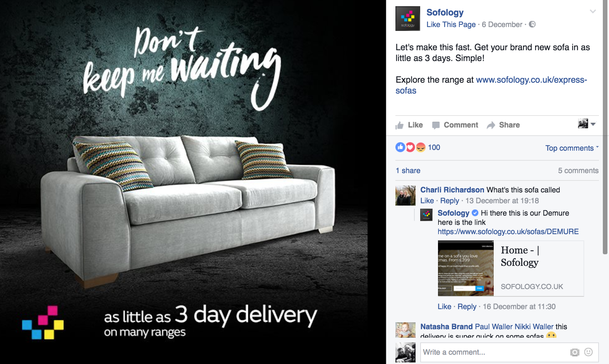Open the Top comments sort dropdown
609x364 pixels.
(572, 148)
